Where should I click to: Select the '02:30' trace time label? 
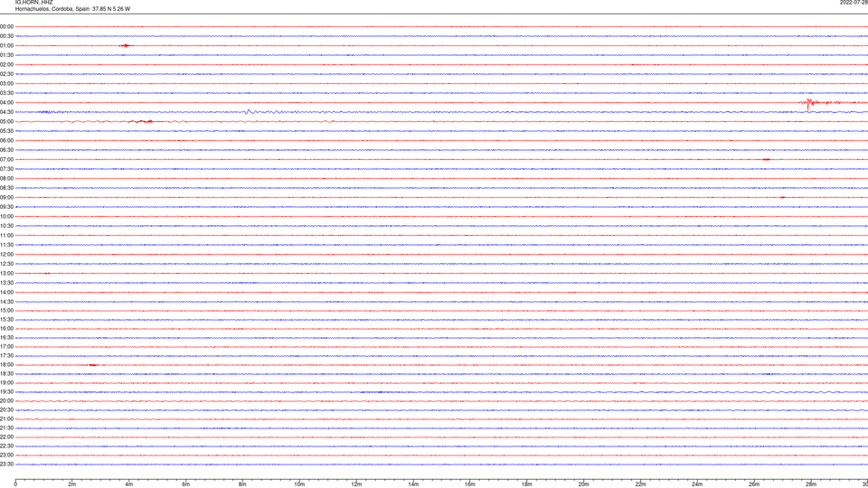pyautogui.click(x=6, y=74)
